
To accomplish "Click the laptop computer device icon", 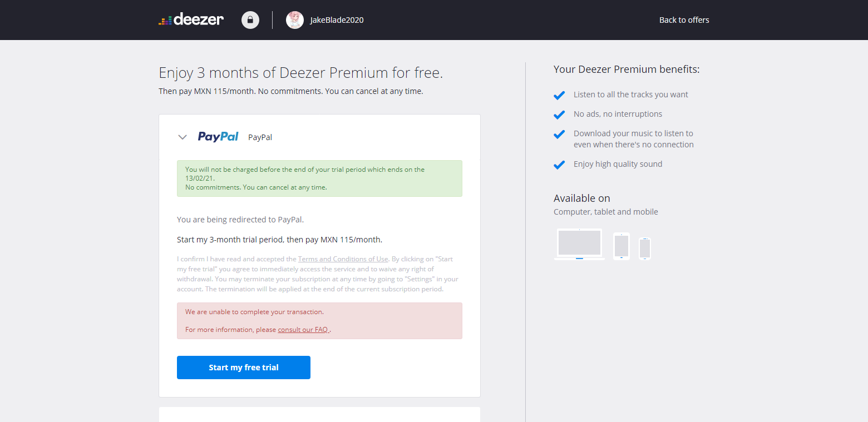I will click(x=579, y=244).
